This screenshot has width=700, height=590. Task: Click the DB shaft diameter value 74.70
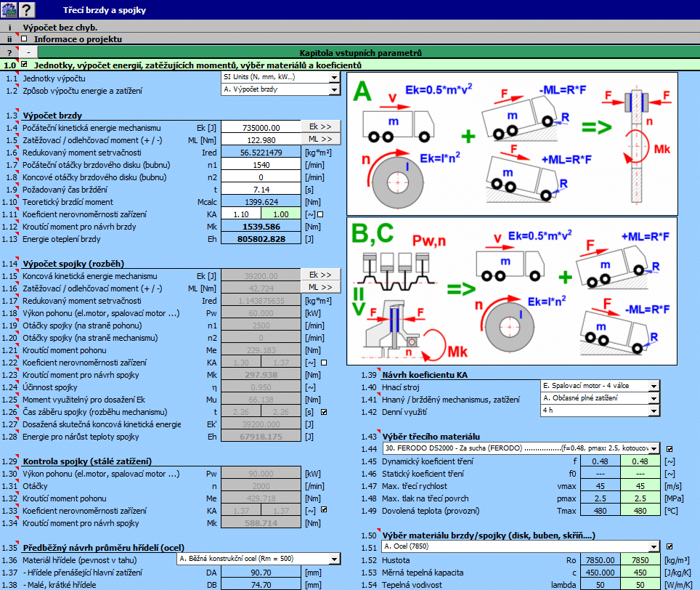[261, 585]
